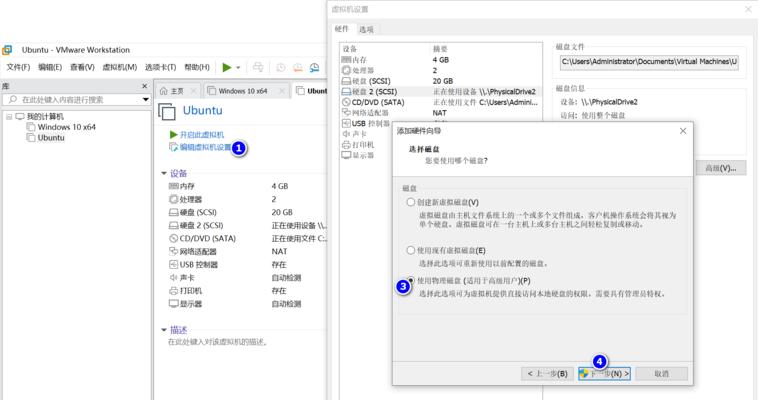Click the green power-on play toolbar icon
758x400 pixels.
click(x=227, y=67)
